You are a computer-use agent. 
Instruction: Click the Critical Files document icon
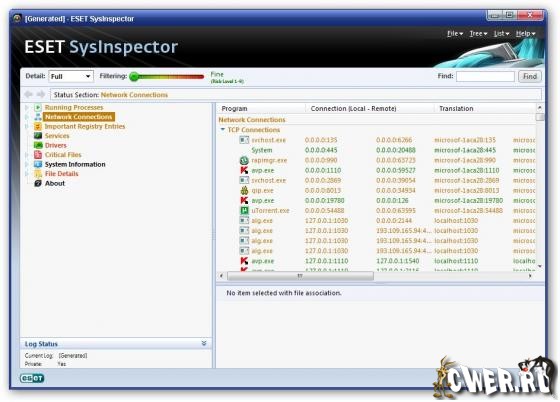[38, 155]
